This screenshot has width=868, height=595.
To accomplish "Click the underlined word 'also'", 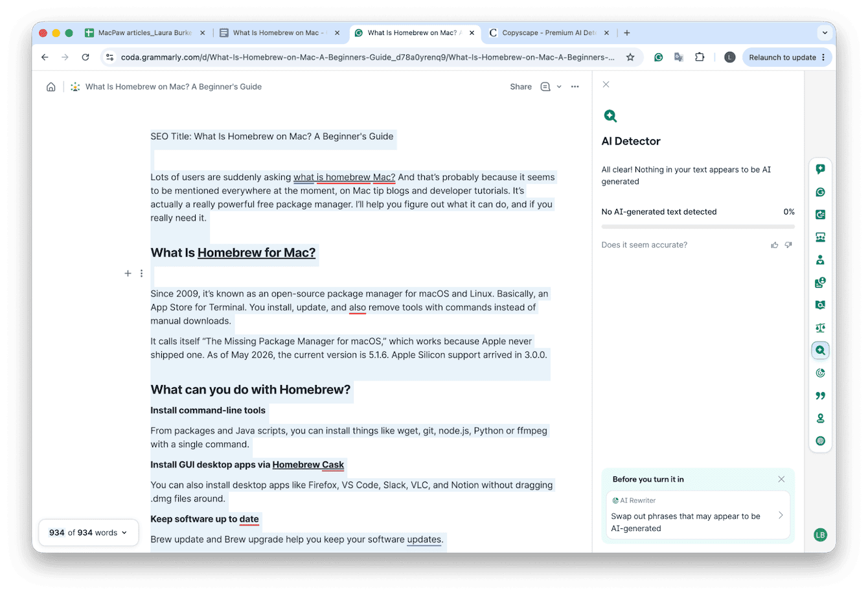I will 358,307.
